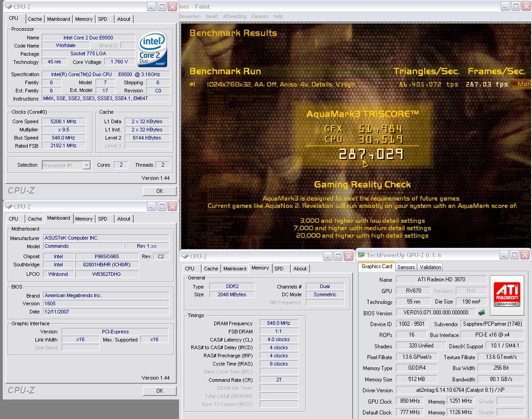Click the processor Name field Intel Core 2 Duo E8500
This screenshot has width=532, height=419.
click(x=88, y=38)
